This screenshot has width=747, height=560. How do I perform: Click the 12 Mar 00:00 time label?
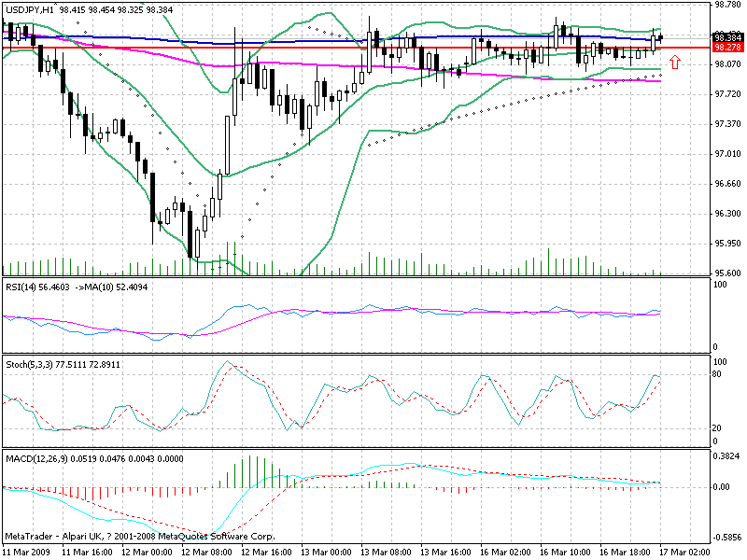pyautogui.click(x=147, y=552)
